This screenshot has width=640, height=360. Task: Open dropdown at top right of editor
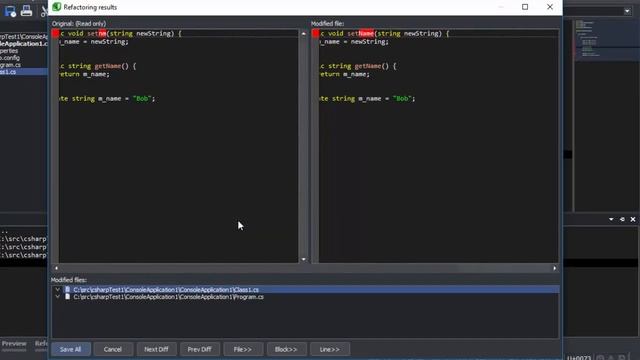(x=627, y=11)
